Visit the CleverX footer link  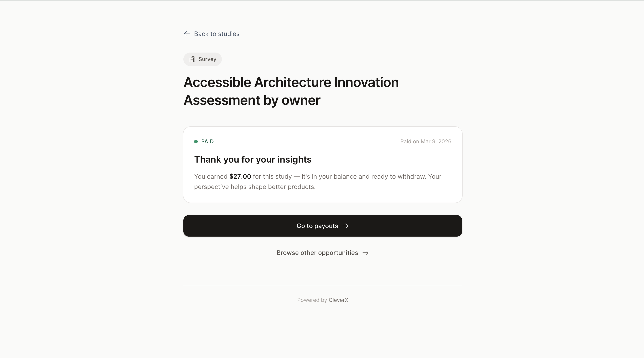coord(338,300)
